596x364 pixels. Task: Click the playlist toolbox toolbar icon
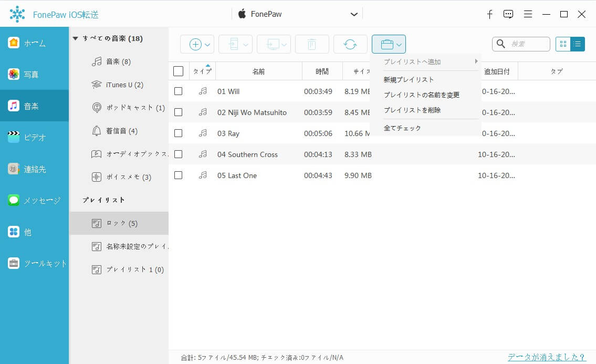point(387,44)
